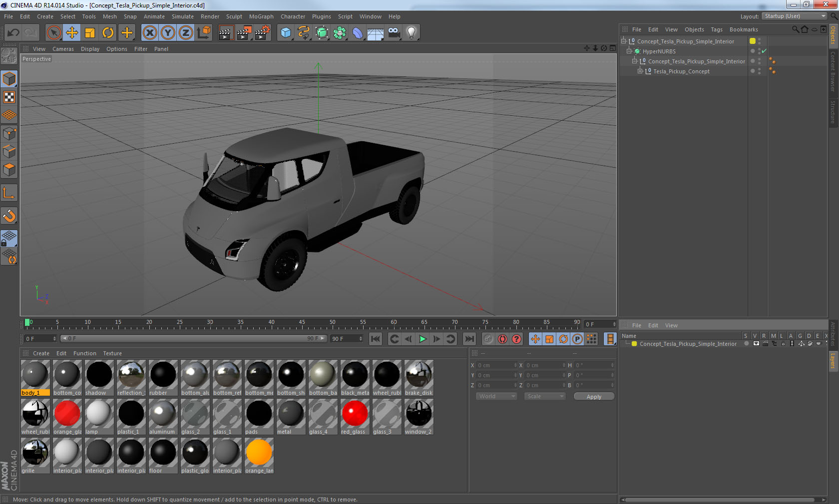Click the X position input field
This screenshot has height=504, width=839.
[x=495, y=365]
